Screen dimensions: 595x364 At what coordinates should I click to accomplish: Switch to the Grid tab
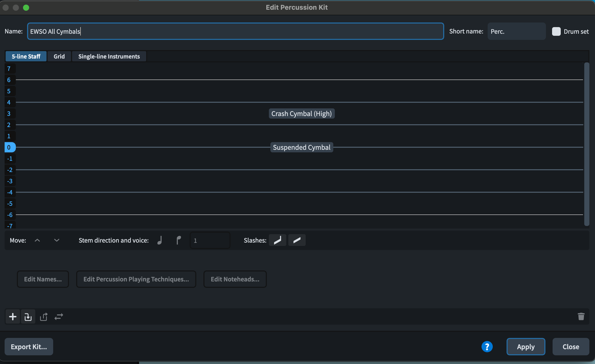(x=59, y=56)
